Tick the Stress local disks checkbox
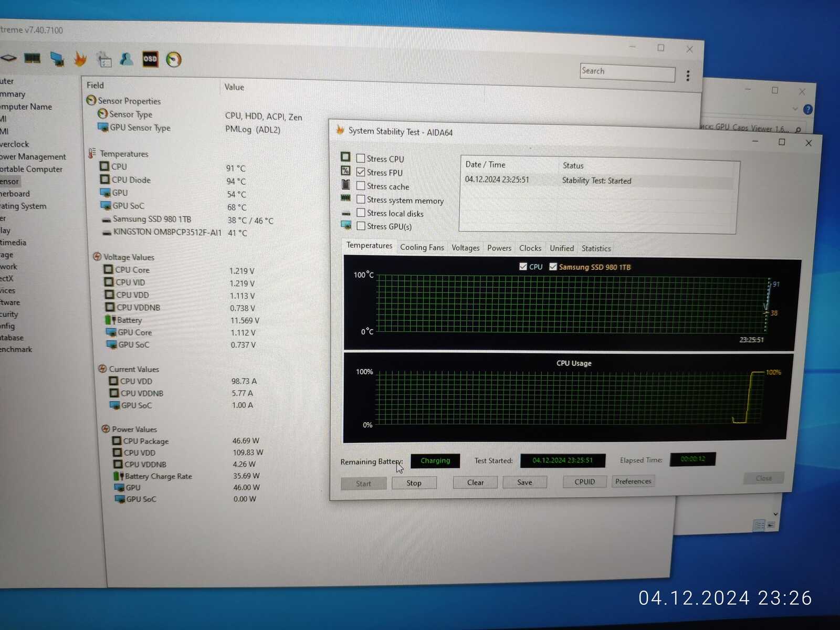This screenshot has width=840, height=630. tap(361, 213)
